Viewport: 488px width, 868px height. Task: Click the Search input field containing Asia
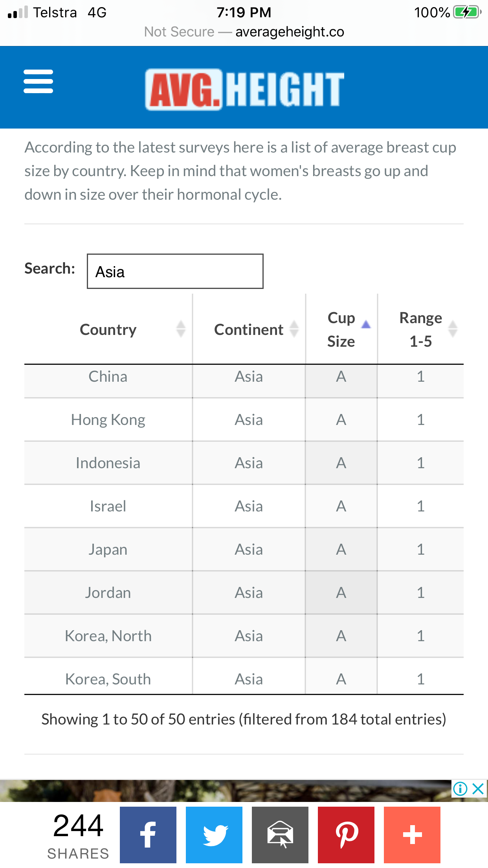pyautogui.click(x=175, y=271)
